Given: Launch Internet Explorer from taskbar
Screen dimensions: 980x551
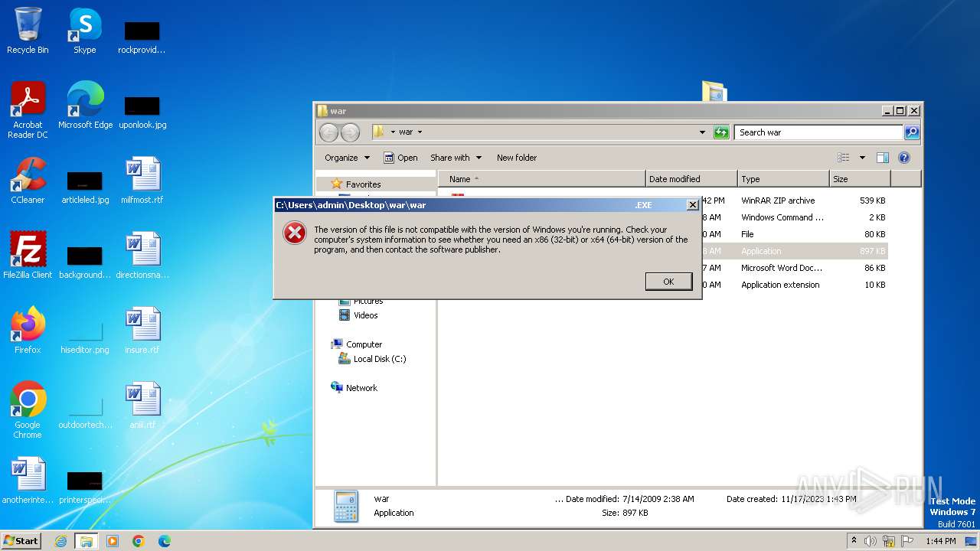Looking at the screenshot, I should [x=60, y=541].
